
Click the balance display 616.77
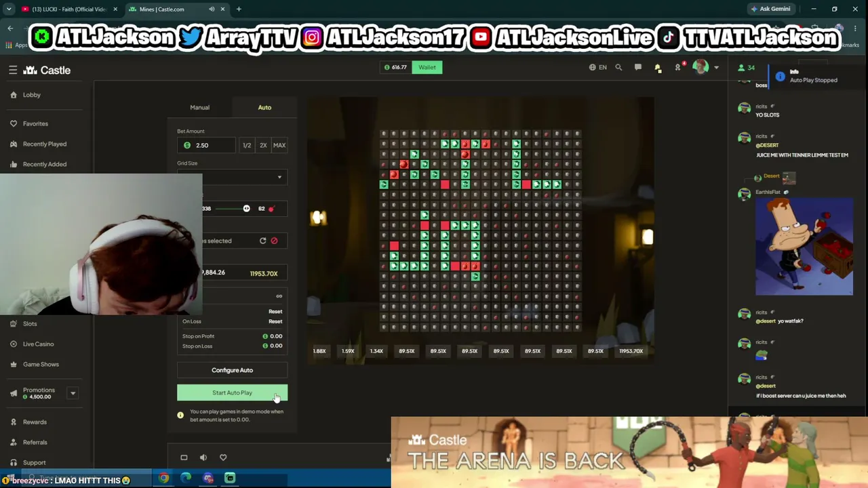[x=396, y=67]
